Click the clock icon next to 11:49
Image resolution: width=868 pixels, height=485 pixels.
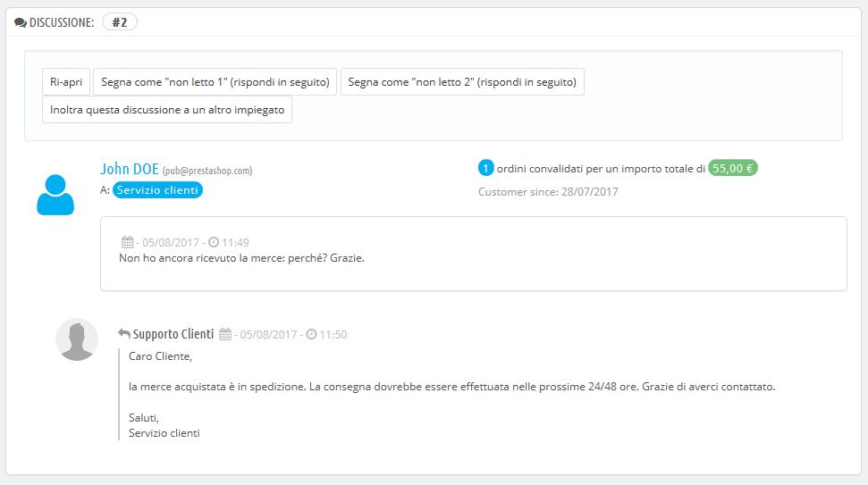pos(214,242)
